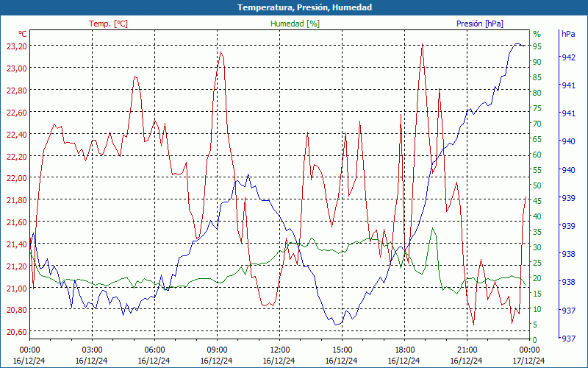Click the "09:00" time axis label
The height and width of the screenshot is (368, 588).
(217, 350)
